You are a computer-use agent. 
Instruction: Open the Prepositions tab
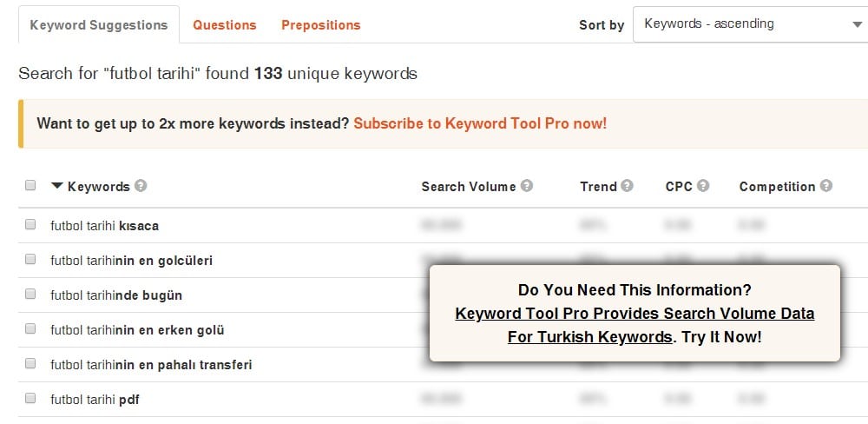tap(321, 25)
